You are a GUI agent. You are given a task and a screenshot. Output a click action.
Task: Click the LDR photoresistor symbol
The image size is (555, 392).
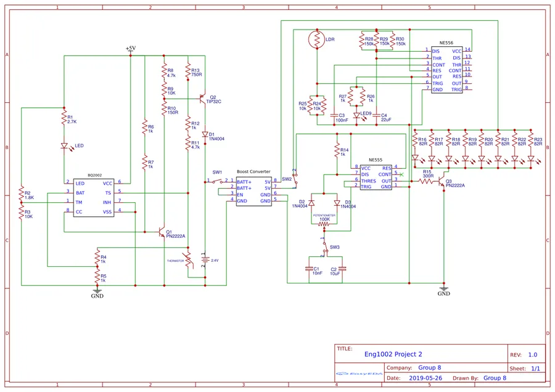tap(317, 39)
